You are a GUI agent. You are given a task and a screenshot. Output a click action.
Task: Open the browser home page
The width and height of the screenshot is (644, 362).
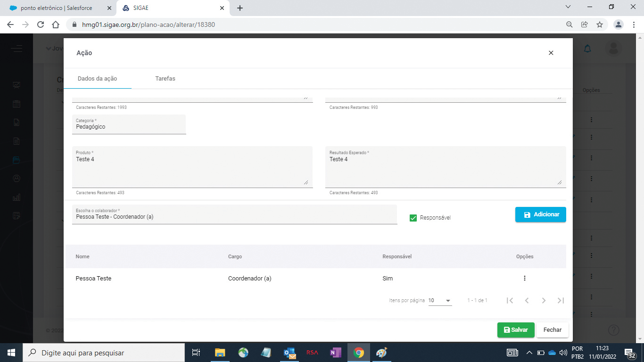[x=56, y=25]
